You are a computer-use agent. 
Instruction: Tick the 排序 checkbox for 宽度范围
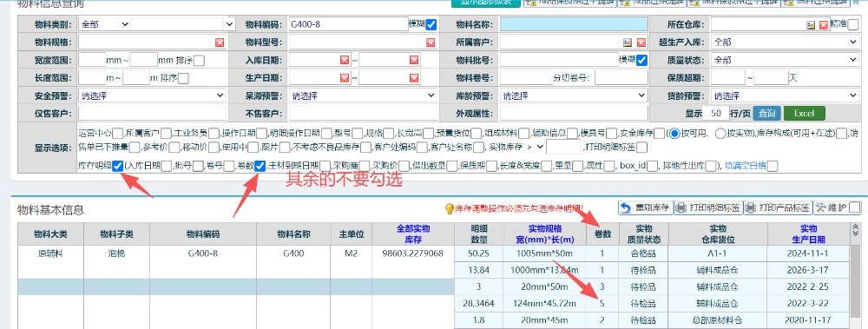[x=200, y=61]
